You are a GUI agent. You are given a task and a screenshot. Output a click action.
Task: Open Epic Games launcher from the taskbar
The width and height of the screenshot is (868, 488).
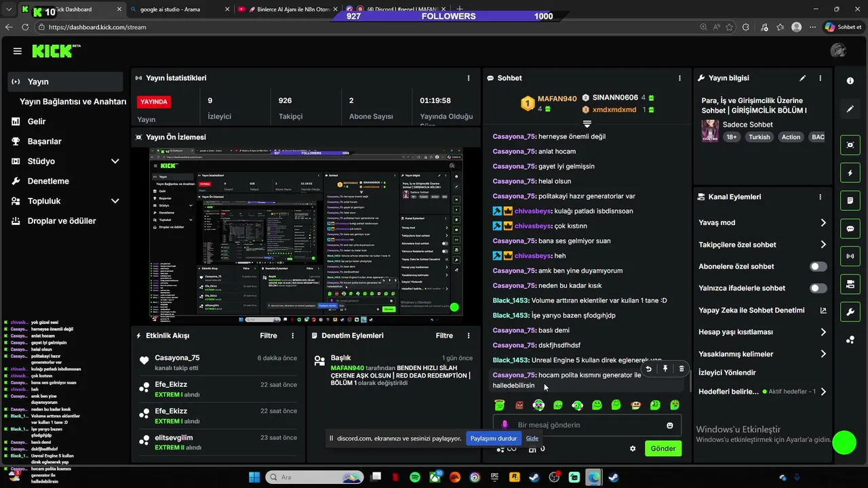[494, 477]
